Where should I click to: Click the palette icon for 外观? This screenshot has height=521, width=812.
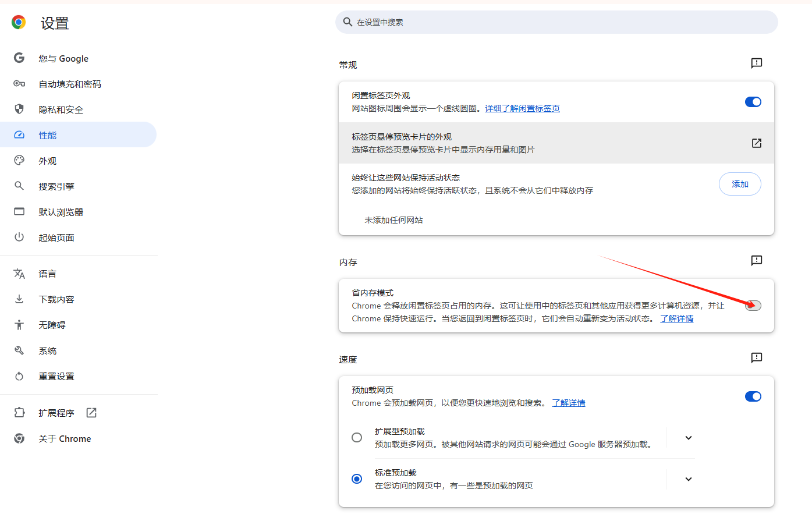pyautogui.click(x=19, y=160)
